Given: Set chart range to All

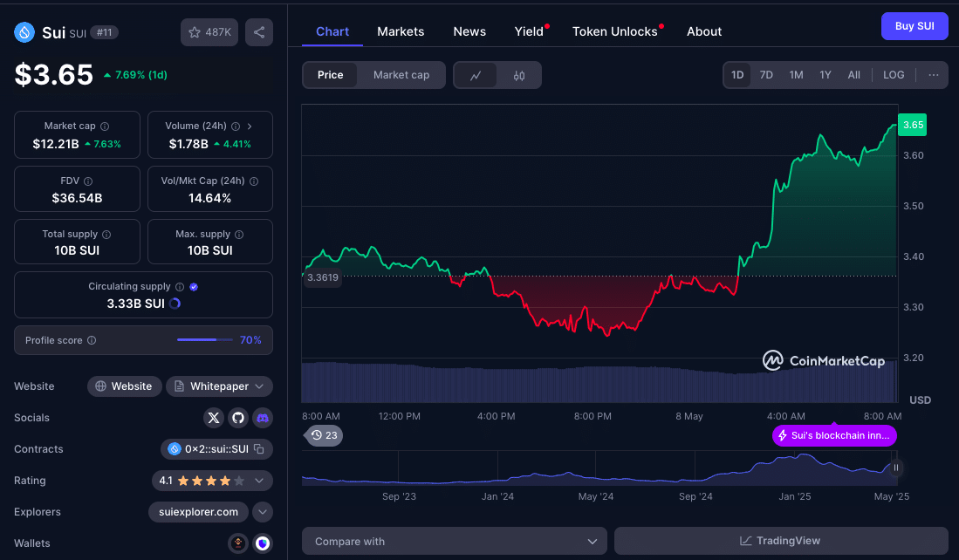Looking at the screenshot, I should click(853, 75).
